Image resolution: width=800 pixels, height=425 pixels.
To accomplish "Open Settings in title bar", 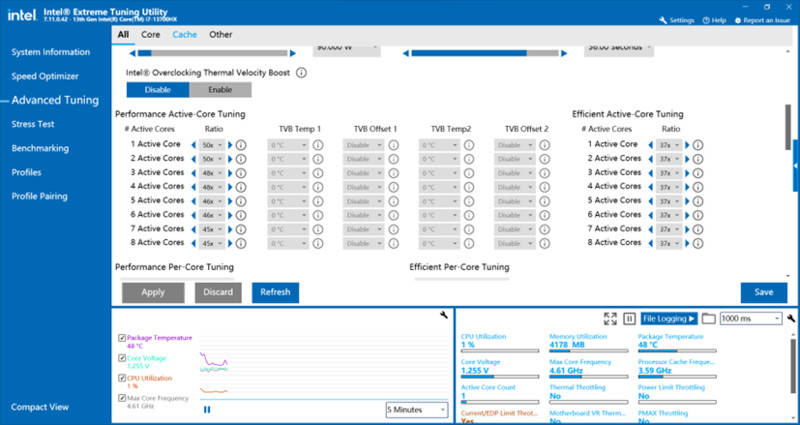I will (677, 20).
